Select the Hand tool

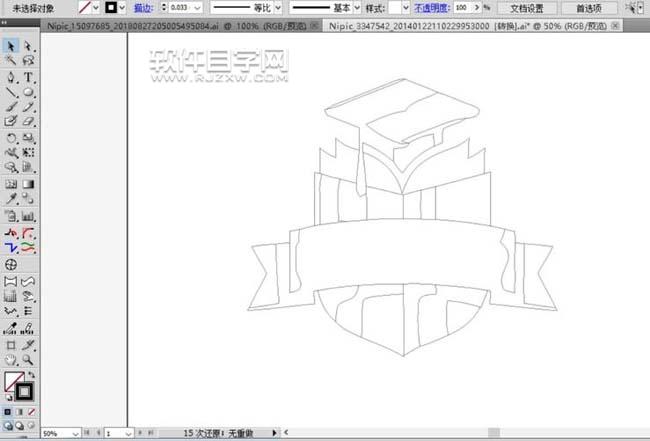11,360
